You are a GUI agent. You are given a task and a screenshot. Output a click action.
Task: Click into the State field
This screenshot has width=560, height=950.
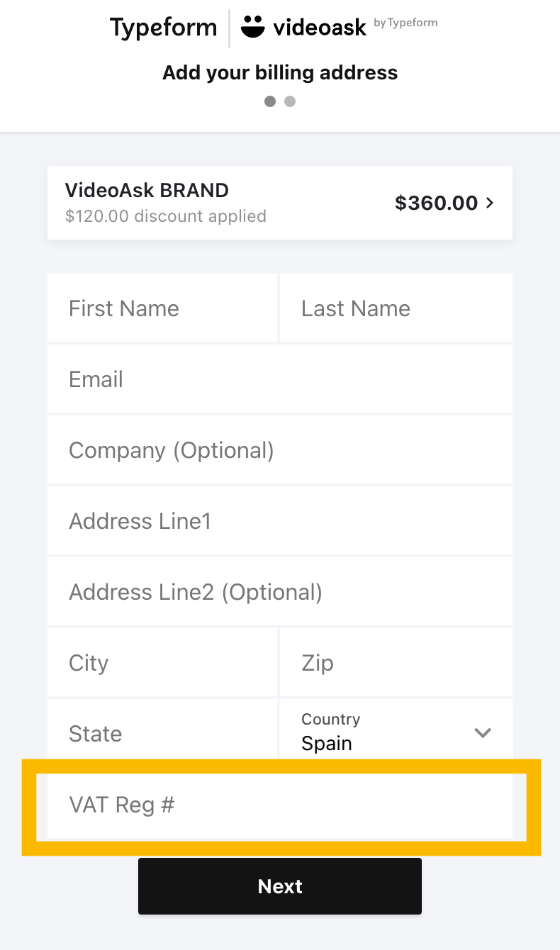(x=162, y=733)
